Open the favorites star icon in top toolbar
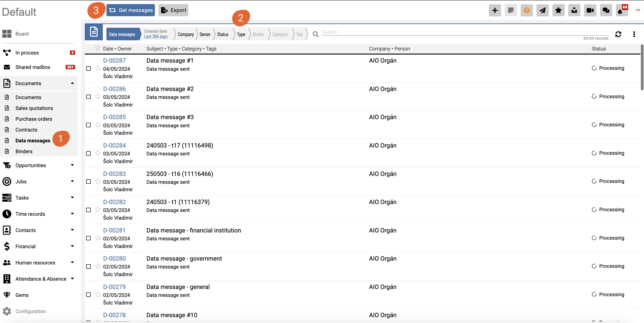644x323 pixels. click(x=558, y=10)
